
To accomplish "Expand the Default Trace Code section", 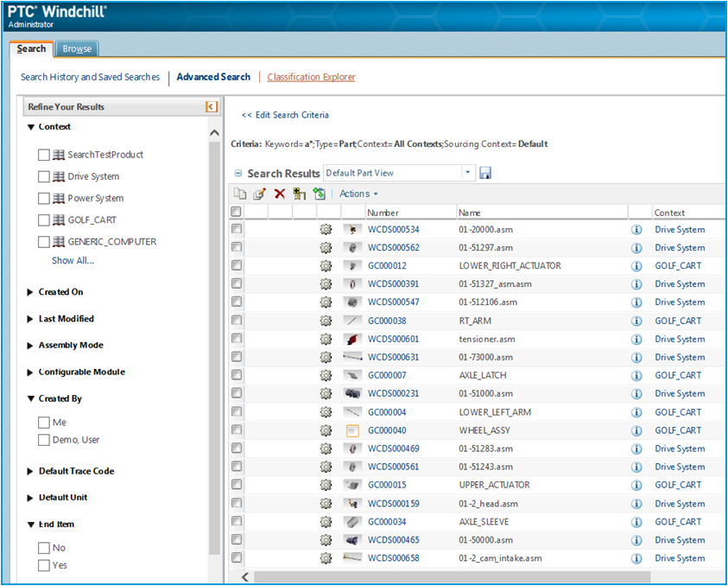I will point(30,471).
